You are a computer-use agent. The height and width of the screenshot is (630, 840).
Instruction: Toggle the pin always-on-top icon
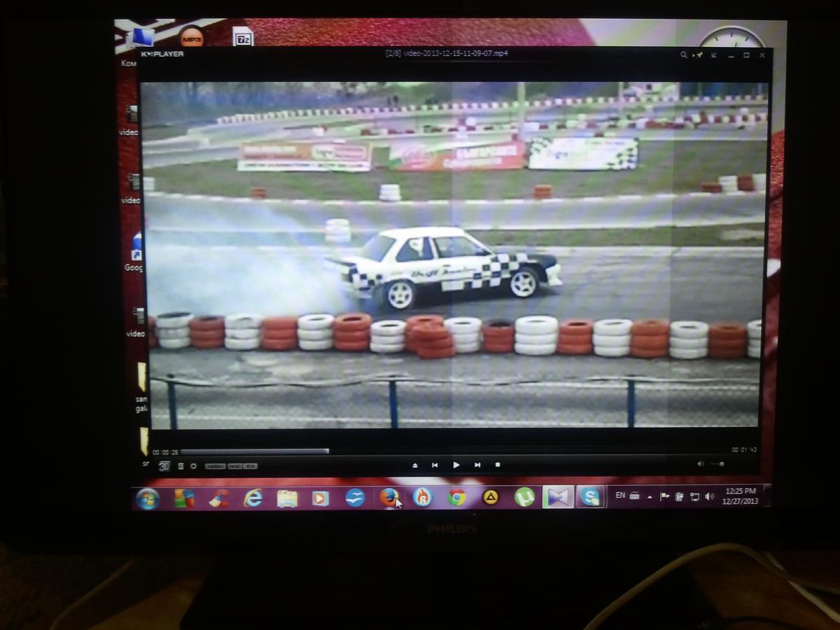698,55
